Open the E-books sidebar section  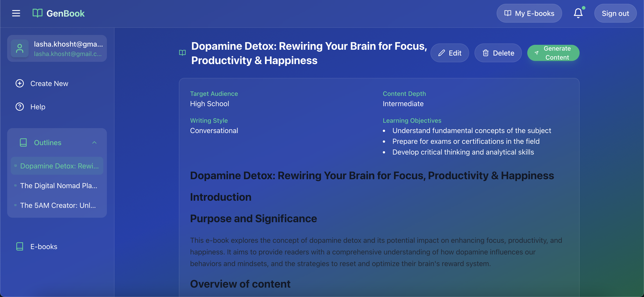tap(57, 246)
